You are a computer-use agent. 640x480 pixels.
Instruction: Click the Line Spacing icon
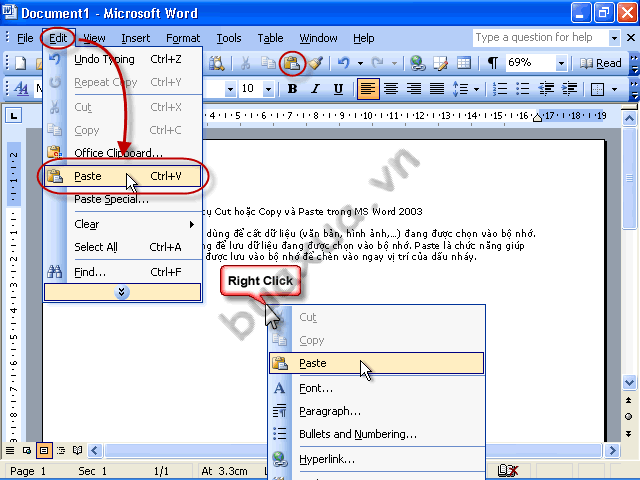click(460, 89)
